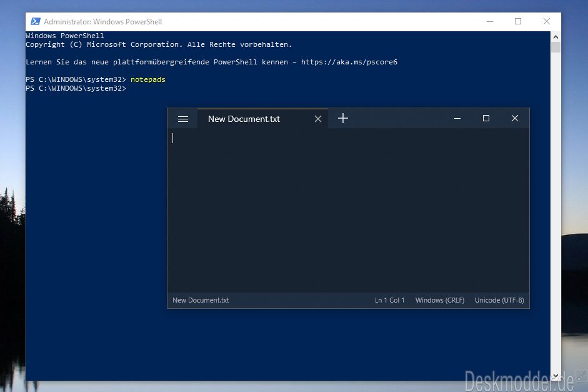The image size is (588, 392).
Task: Click the New Document.txt status bar filename
Action: tap(201, 300)
